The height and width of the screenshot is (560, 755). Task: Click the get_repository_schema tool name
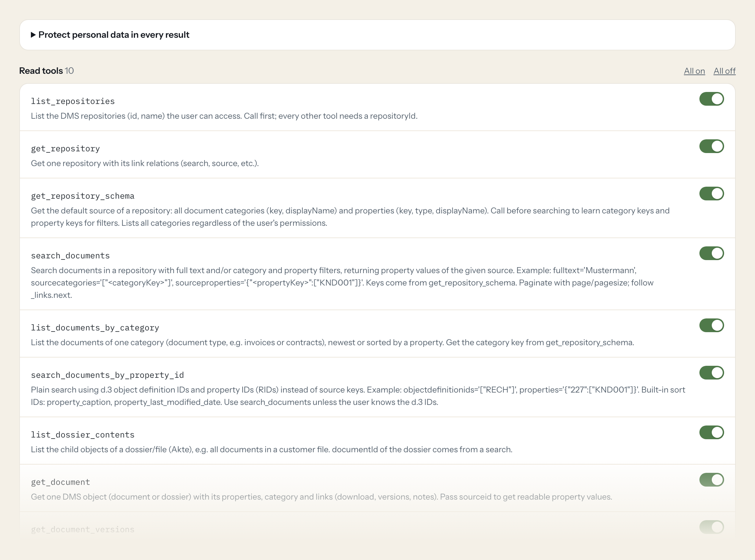[x=83, y=196]
